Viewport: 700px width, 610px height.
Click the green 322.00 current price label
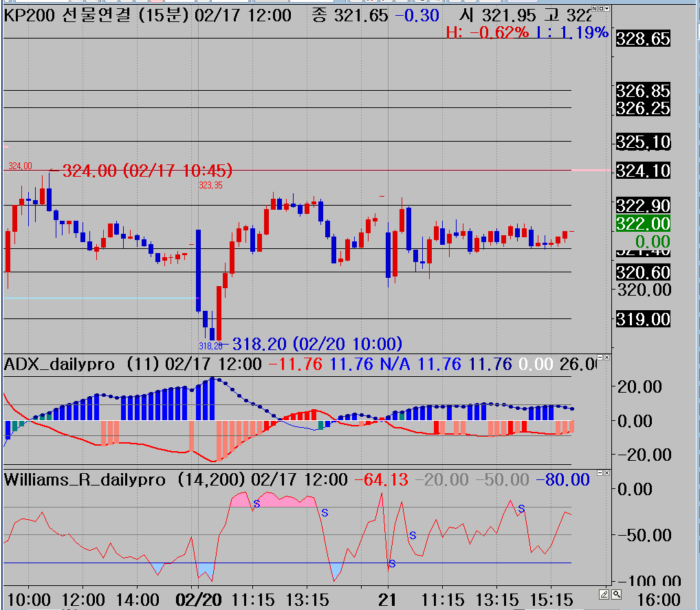point(644,224)
